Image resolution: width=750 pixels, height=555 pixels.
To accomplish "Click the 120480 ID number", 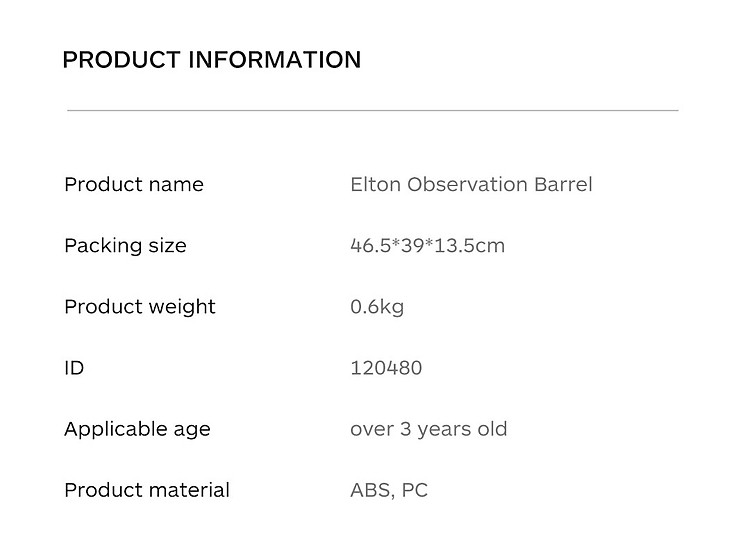I will click(x=386, y=368).
